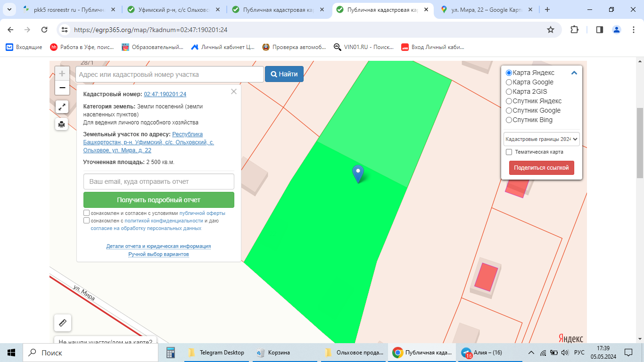
Task: Check the публичной оферты agreement box
Action: point(86,213)
